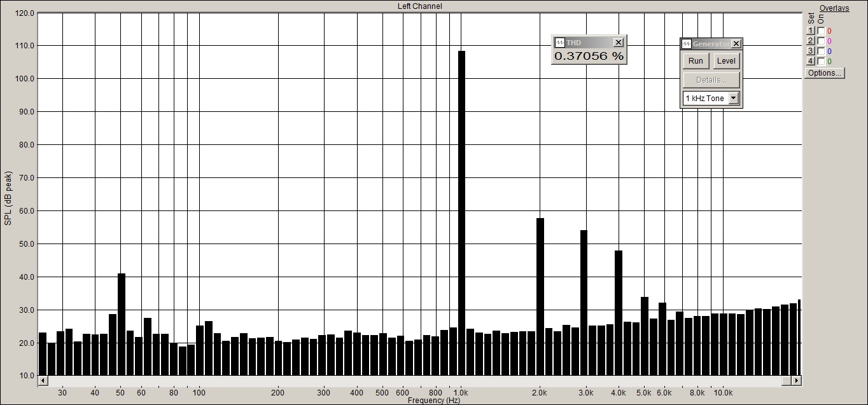Open the 1 kHz Tone dropdown arrow

tap(733, 99)
